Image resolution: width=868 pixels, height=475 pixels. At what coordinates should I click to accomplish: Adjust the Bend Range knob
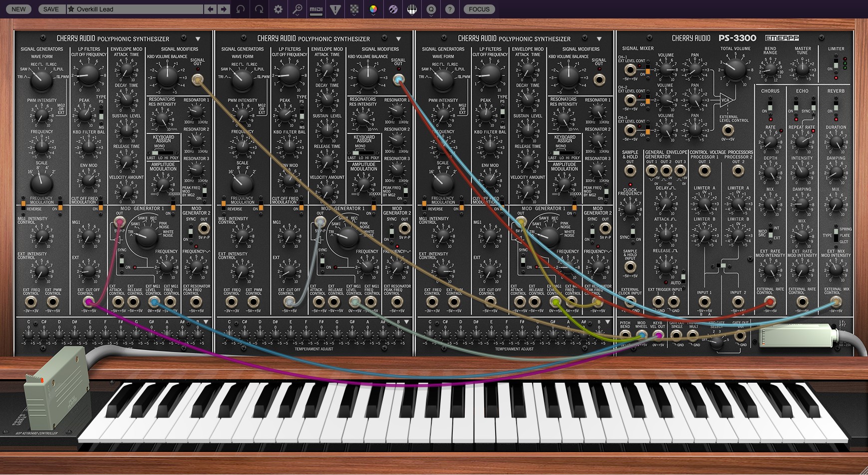(x=770, y=69)
